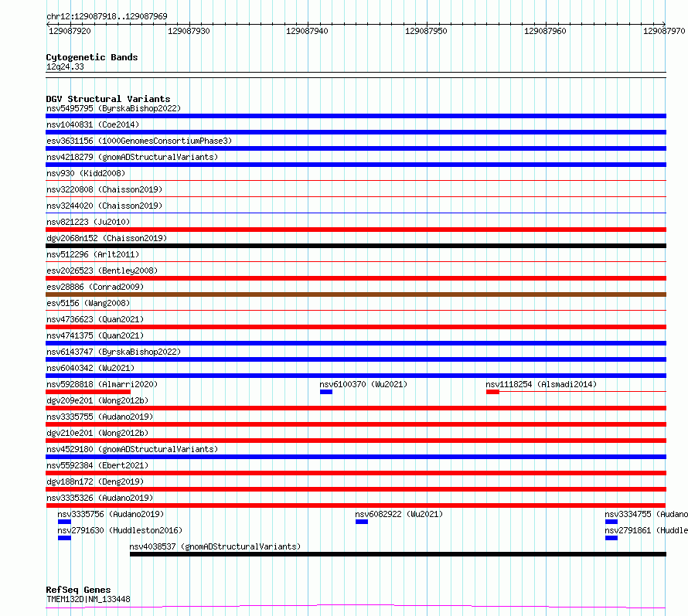
Task: Open nsv512296 (Arlt2011) label
Action: (x=93, y=254)
